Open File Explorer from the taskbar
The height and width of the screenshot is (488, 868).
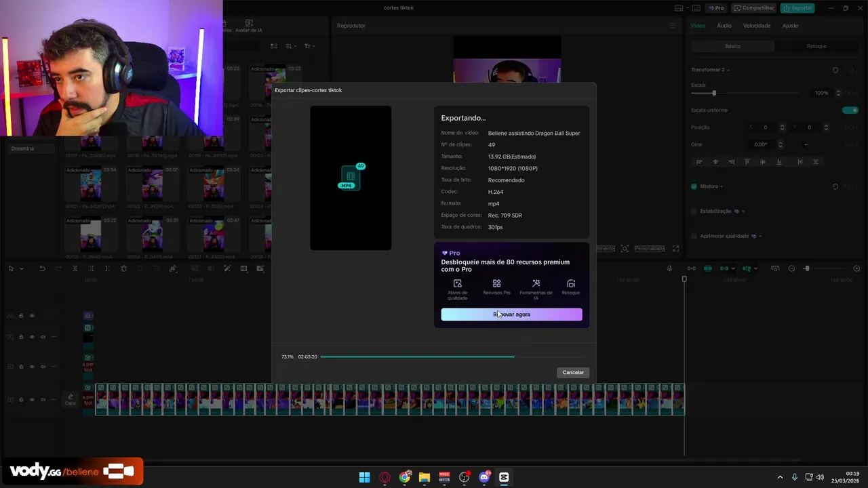(x=425, y=477)
